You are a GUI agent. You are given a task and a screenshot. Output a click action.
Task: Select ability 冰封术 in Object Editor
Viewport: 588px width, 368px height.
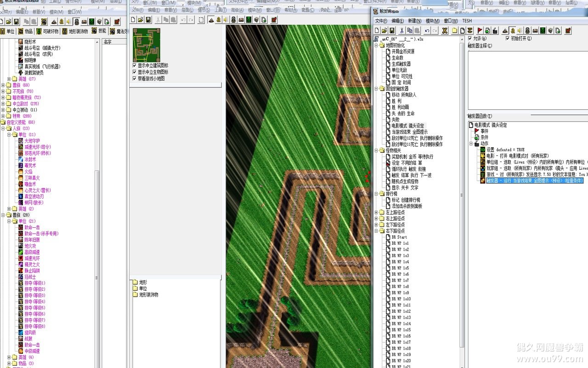[x=30, y=159]
